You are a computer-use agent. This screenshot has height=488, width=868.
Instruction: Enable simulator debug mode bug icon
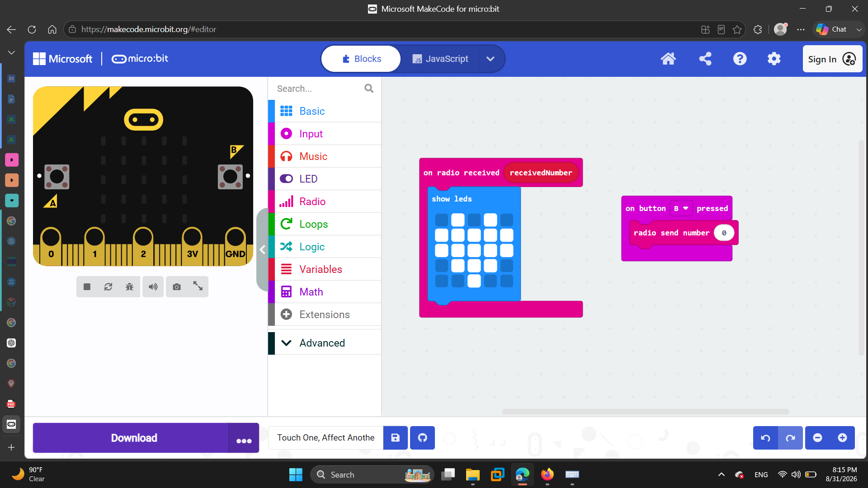(129, 287)
